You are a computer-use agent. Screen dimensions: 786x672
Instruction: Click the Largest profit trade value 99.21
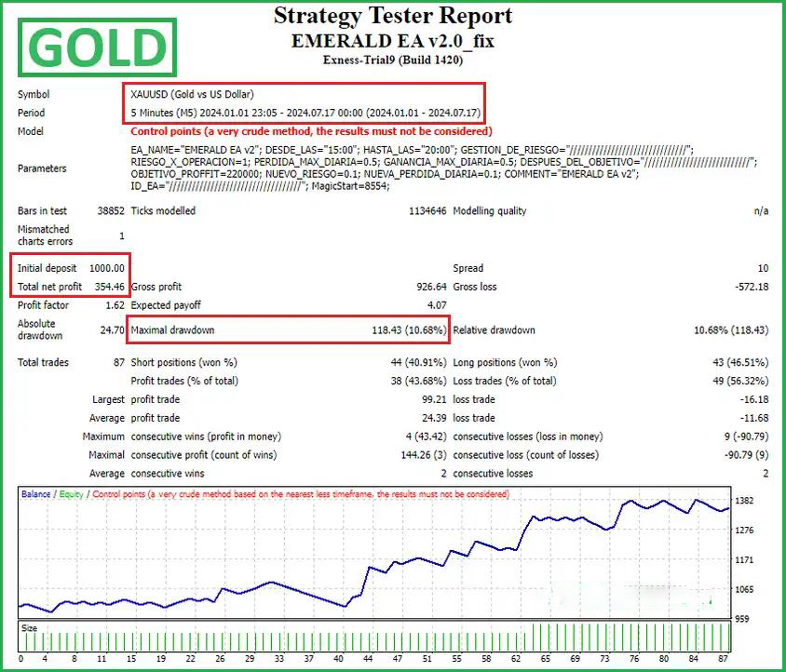point(433,399)
